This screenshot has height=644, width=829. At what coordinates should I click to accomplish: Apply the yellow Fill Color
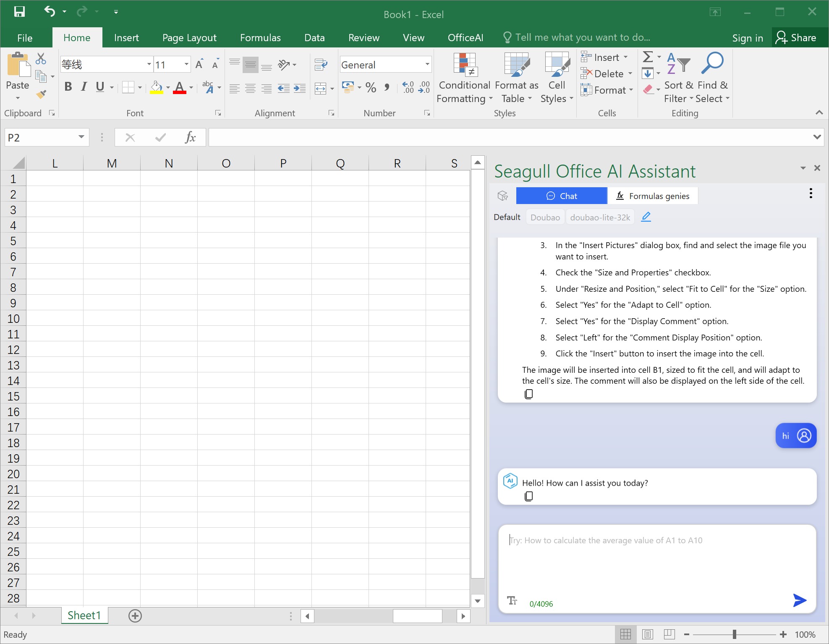pos(156,87)
